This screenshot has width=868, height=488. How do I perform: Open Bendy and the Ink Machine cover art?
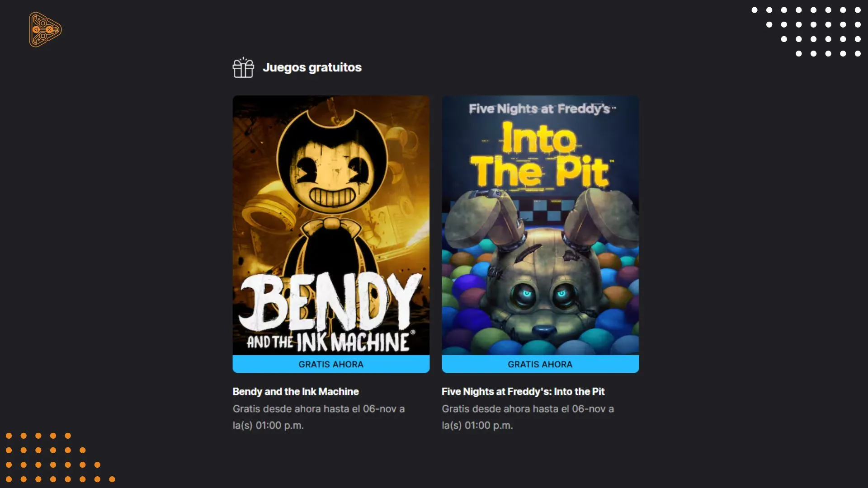(331, 225)
